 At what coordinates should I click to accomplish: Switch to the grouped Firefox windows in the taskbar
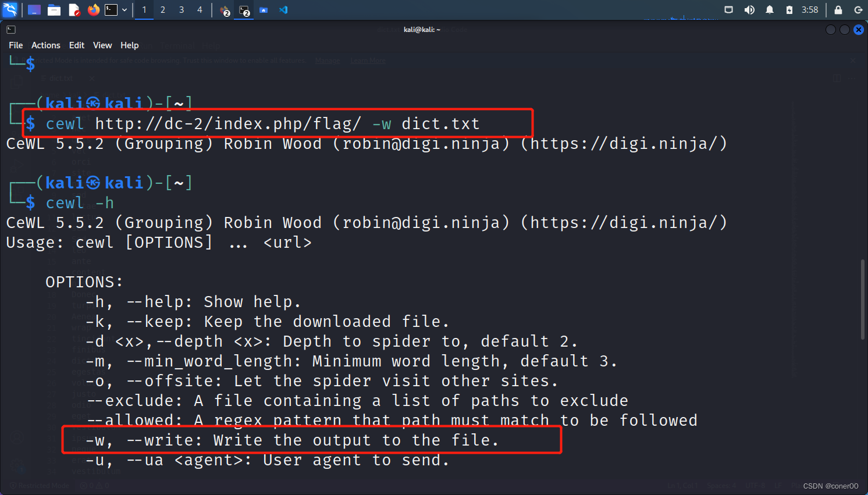pos(225,10)
